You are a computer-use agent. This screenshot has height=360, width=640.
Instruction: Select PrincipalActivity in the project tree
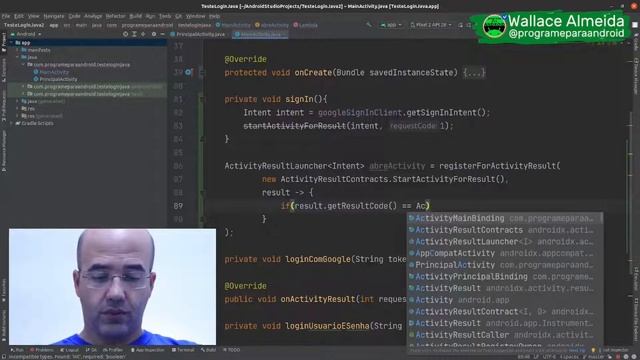point(55,80)
